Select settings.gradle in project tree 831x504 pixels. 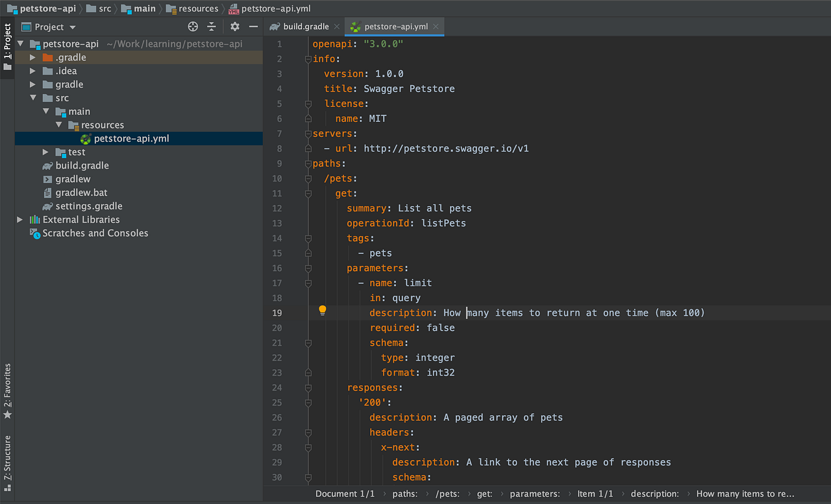coord(88,206)
